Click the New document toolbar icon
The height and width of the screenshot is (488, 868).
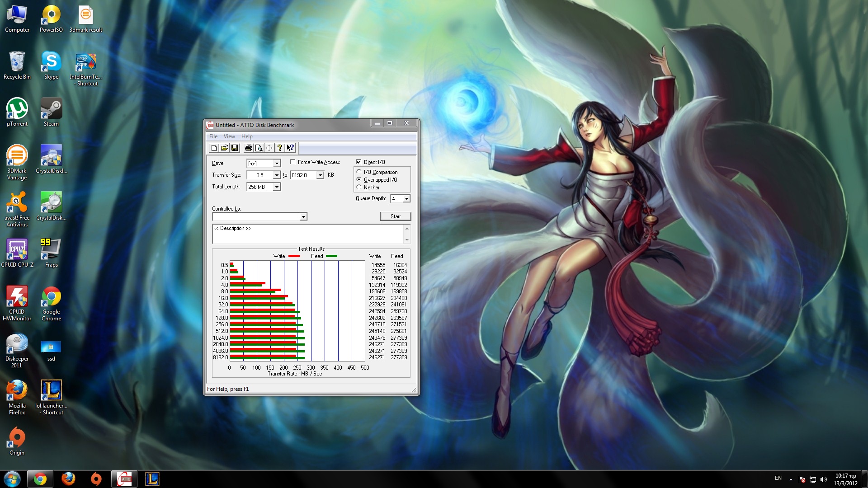[x=214, y=148]
